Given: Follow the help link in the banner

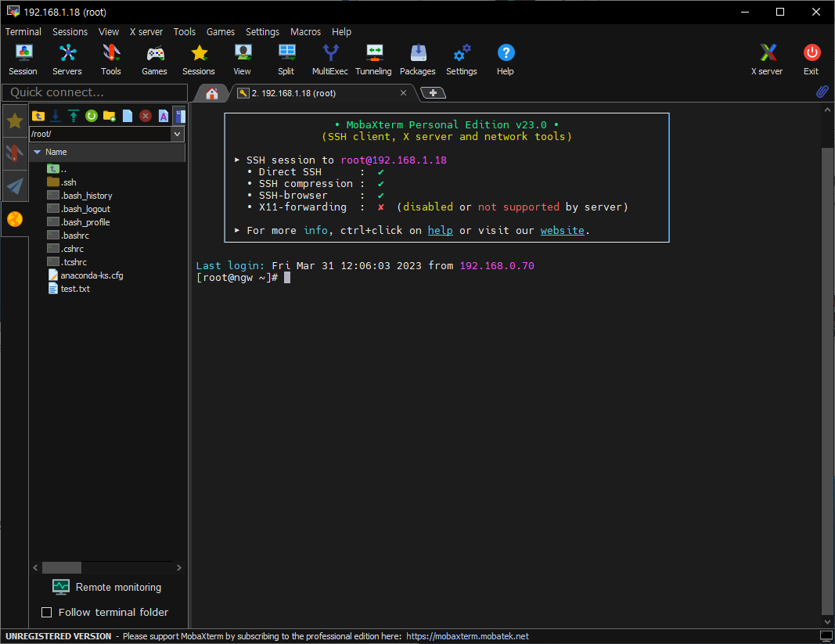Looking at the screenshot, I should click(x=441, y=230).
